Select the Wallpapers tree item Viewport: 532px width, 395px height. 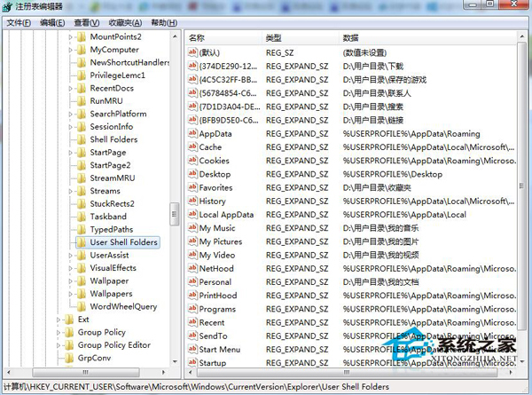point(112,294)
